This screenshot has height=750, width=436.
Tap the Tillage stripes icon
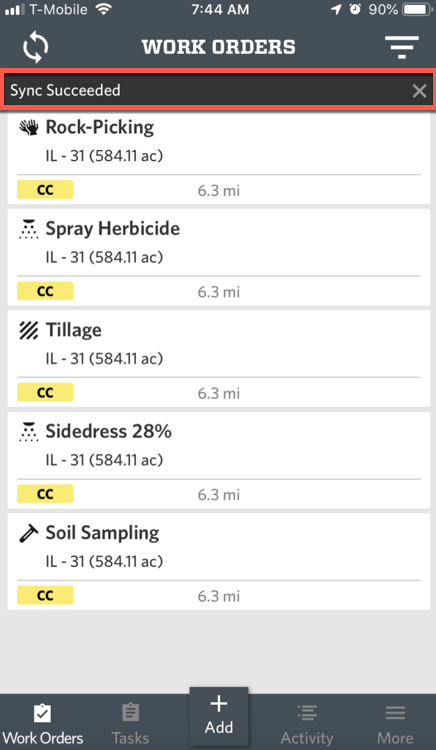coord(28,330)
